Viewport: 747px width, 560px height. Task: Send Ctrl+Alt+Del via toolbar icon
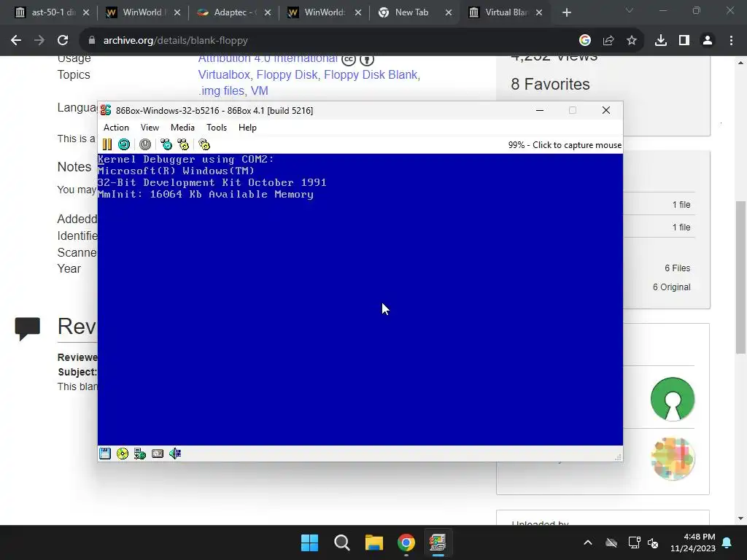[166, 144]
